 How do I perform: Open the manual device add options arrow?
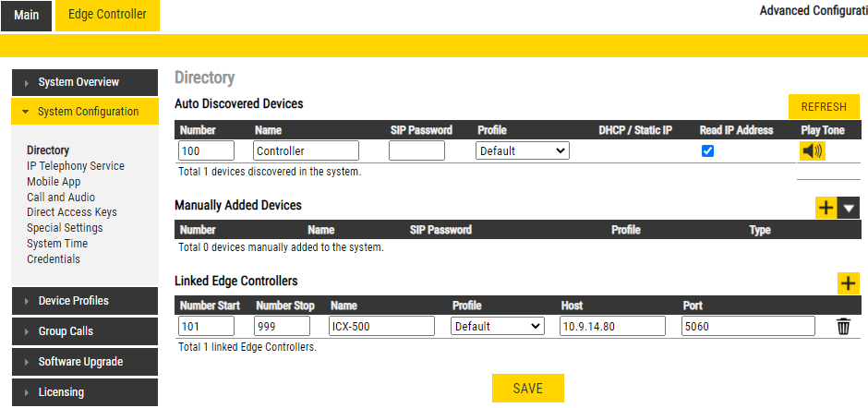click(850, 208)
